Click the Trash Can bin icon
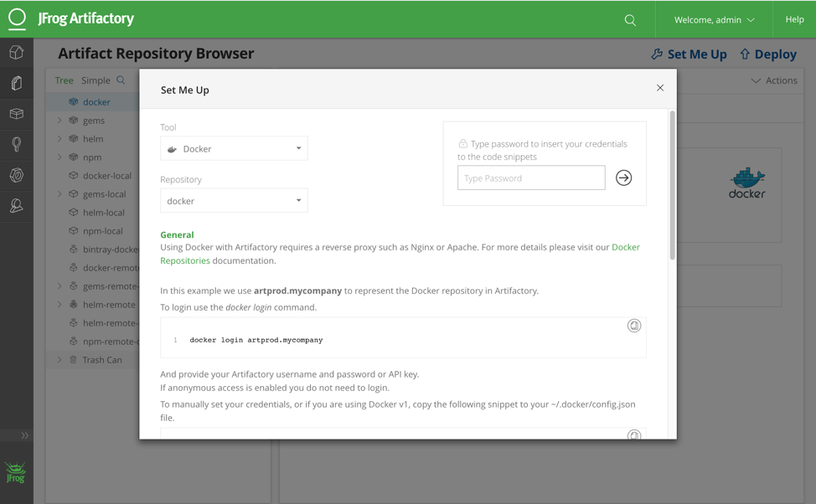This screenshot has width=816, height=504. (x=74, y=360)
